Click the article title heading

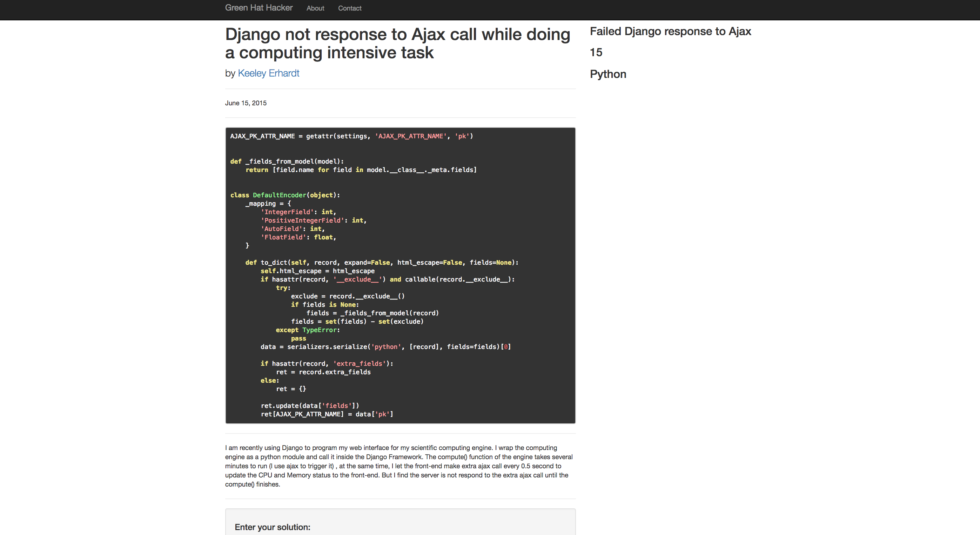(x=397, y=43)
